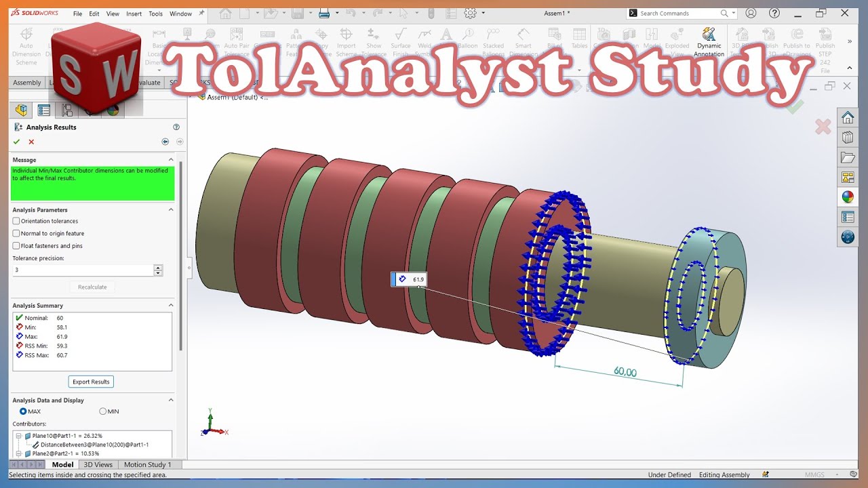Click the Recalculate button
The image size is (868, 488).
pos(92,287)
